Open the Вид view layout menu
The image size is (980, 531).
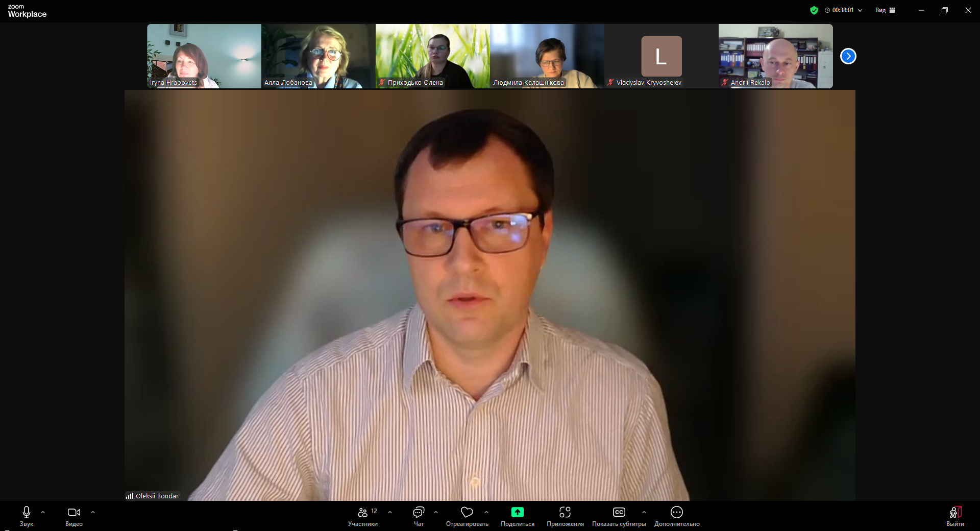[x=885, y=10]
